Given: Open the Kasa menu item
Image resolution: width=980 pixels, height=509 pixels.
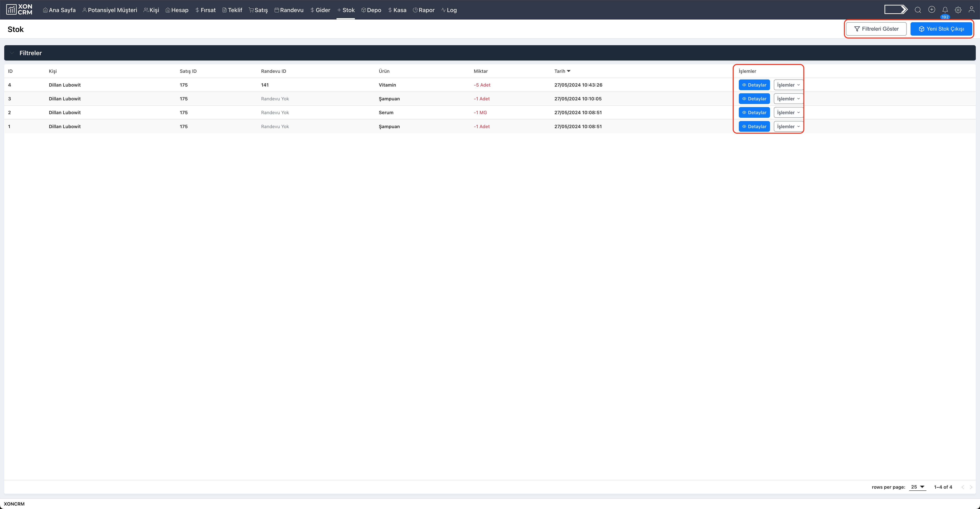Looking at the screenshot, I should pos(397,10).
